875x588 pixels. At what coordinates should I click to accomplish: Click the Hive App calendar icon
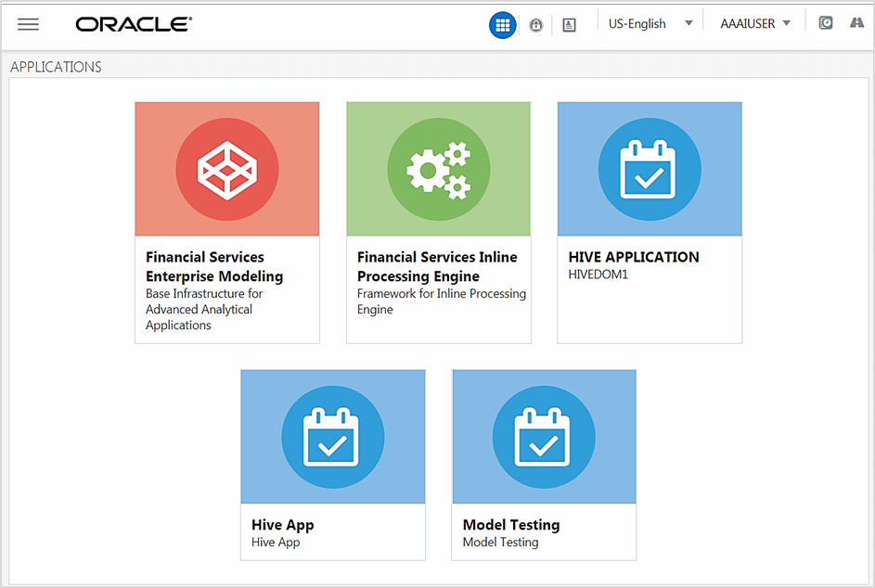[x=332, y=437]
